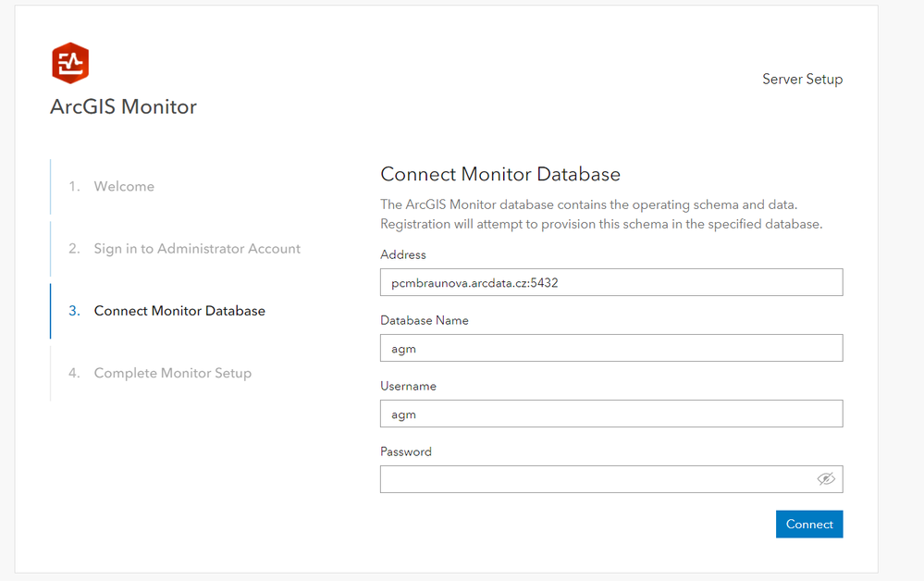
Task: Click the Address field label
Action: pos(403,254)
